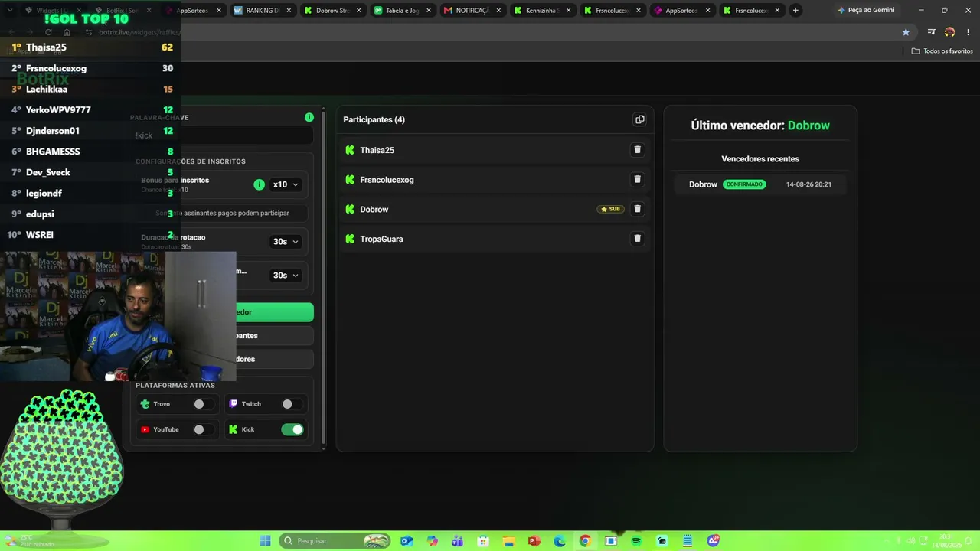Open the Todos os favoritos bookmarks folder

click(942, 51)
